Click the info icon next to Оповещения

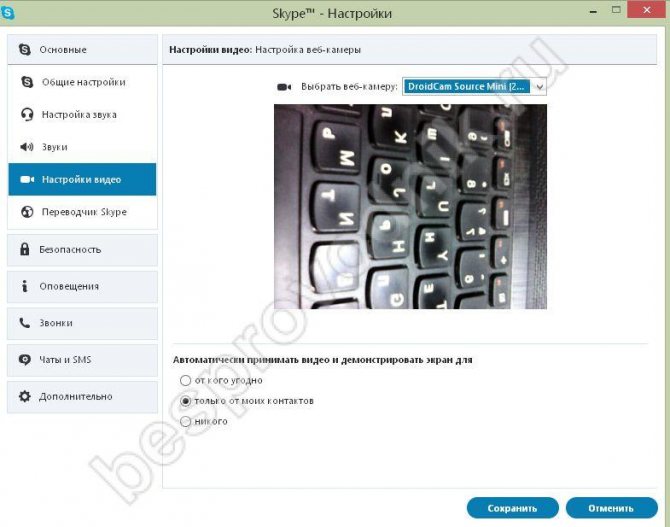[25, 286]
